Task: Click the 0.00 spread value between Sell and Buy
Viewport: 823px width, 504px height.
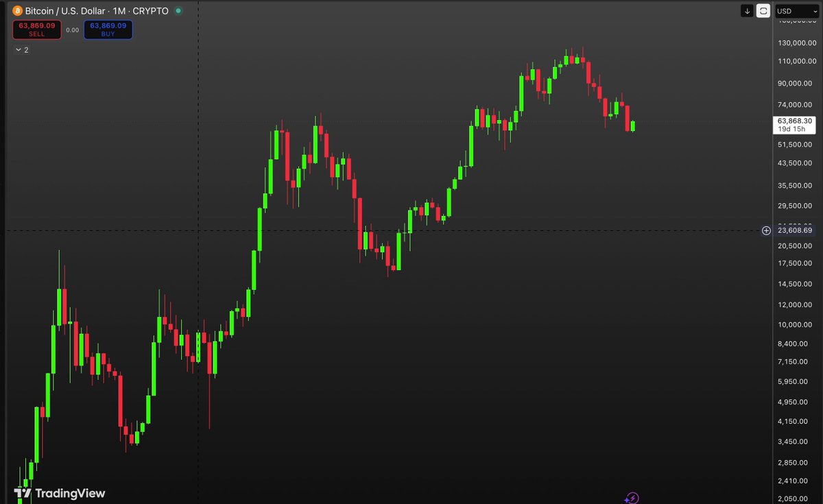Action: tap(72, 30)
